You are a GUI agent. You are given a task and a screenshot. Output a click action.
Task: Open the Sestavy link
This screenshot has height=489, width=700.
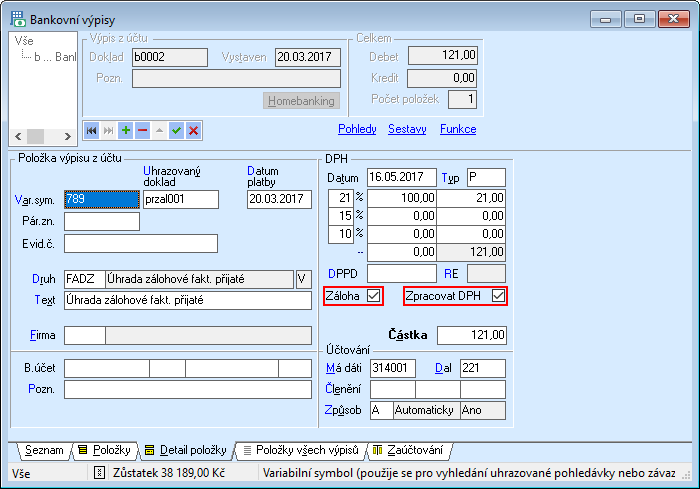407,129
